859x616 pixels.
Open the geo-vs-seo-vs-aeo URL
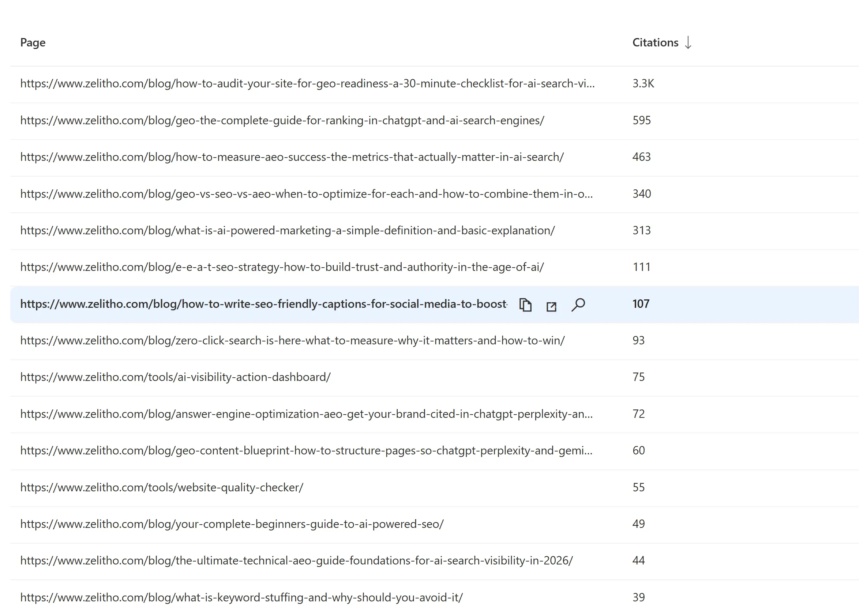click(x=307, y=194)
